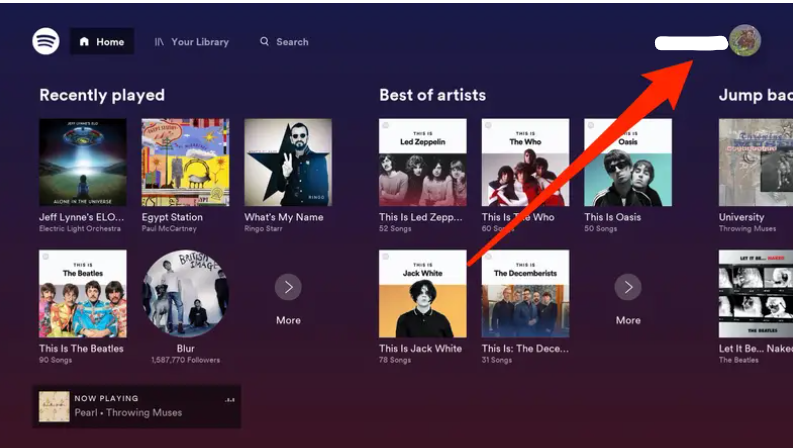The width and height of the screenshot is (793, 448).
Task: Click 'The Beatles' text under Let It Be
Action: click(x=739, y=360)
